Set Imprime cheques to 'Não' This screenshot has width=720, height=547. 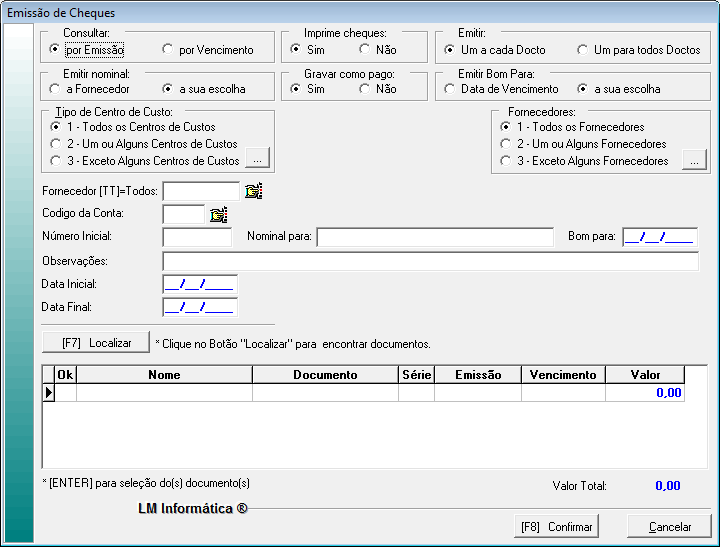365,50
